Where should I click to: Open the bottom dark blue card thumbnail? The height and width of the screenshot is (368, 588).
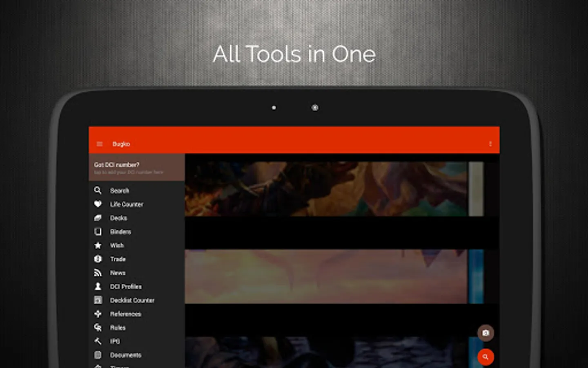(334, 352)
